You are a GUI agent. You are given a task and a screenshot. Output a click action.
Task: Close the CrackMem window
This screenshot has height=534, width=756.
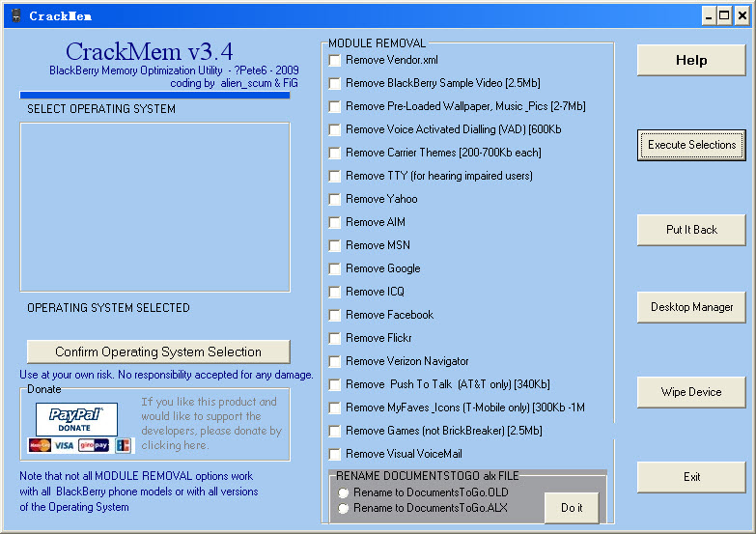tap(742, 15)
